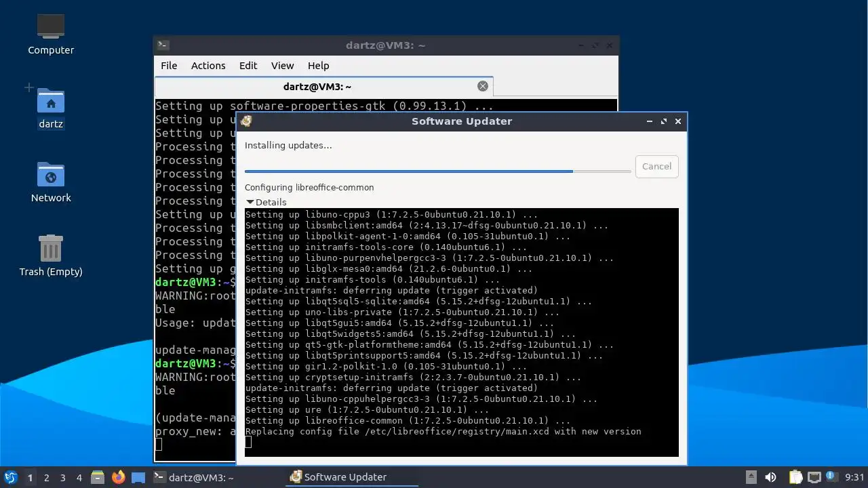Minimize the Software Updater window

point(650,121)
